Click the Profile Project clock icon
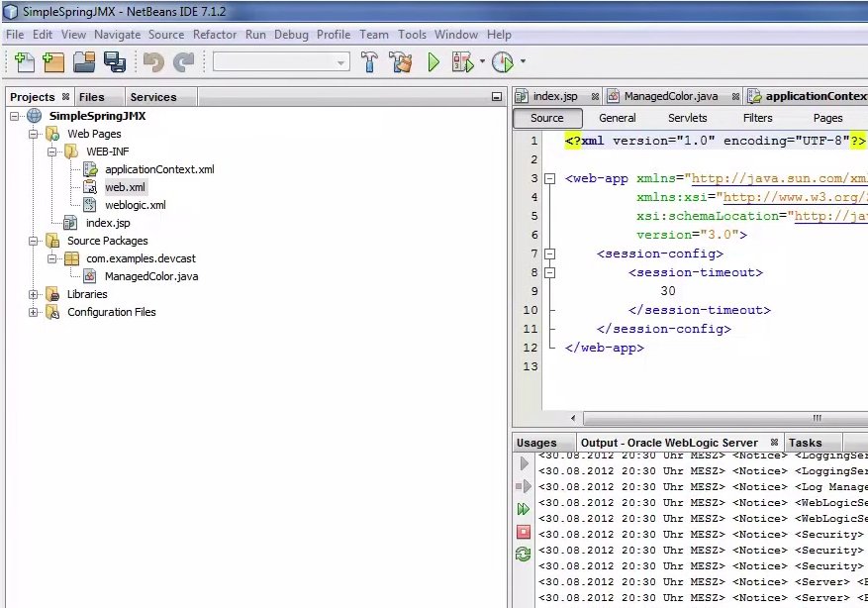The width and height of the screenshot is (868, 608). coord(503,62)
